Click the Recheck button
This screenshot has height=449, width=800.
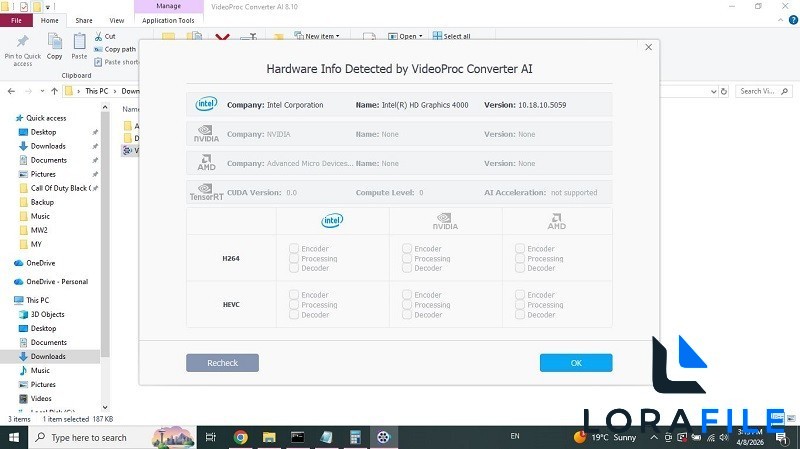tap(222, 363)
